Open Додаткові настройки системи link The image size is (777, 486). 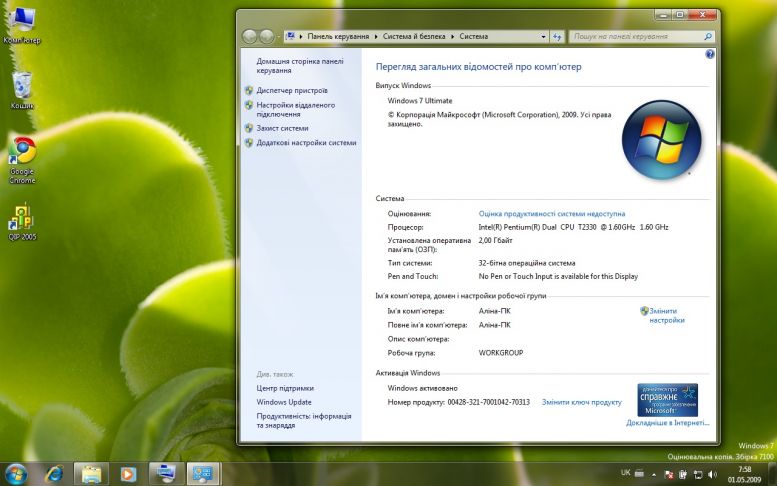click(306, 143)
